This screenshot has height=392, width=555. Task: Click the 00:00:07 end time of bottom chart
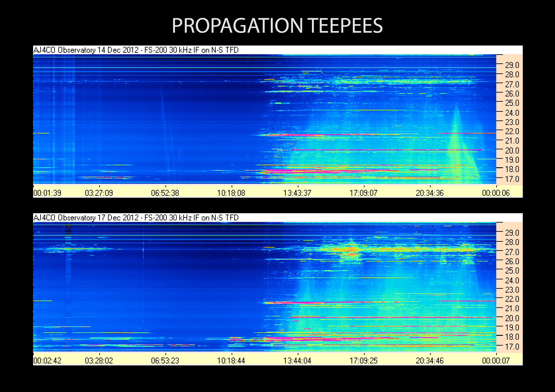click(496, 361)
